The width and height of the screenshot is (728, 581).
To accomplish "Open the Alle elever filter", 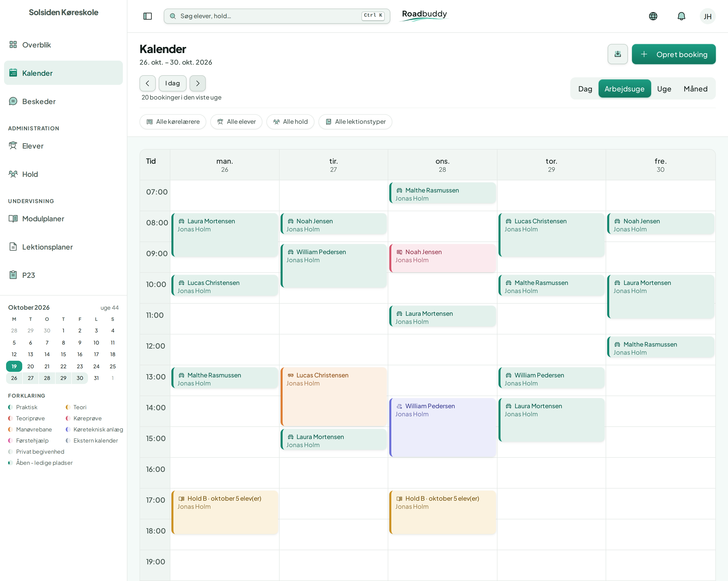I will coord(236,122).
